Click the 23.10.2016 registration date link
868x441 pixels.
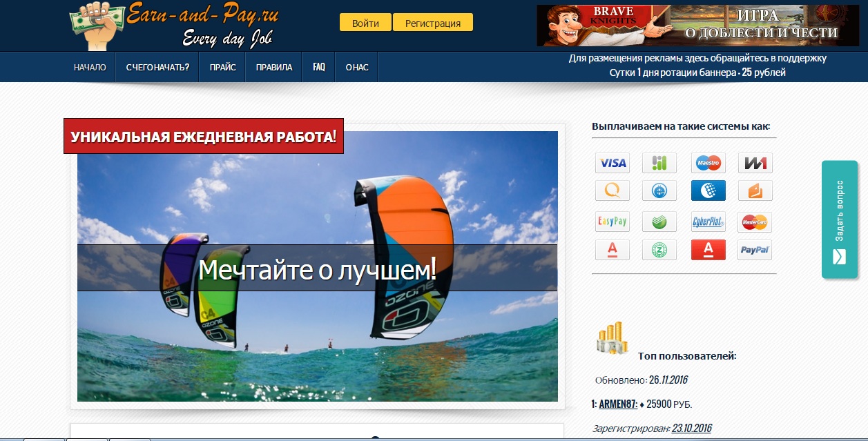tap(692, 429)
